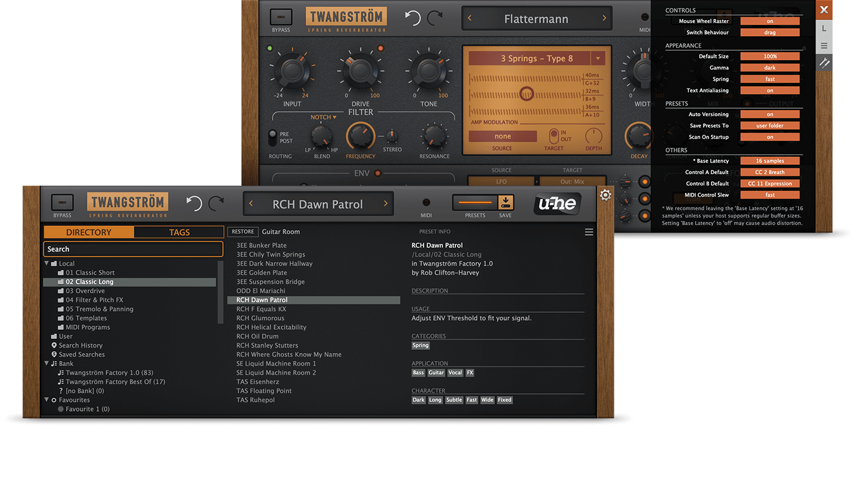Open the Save Presets To dropdown

tap(770, 125)
